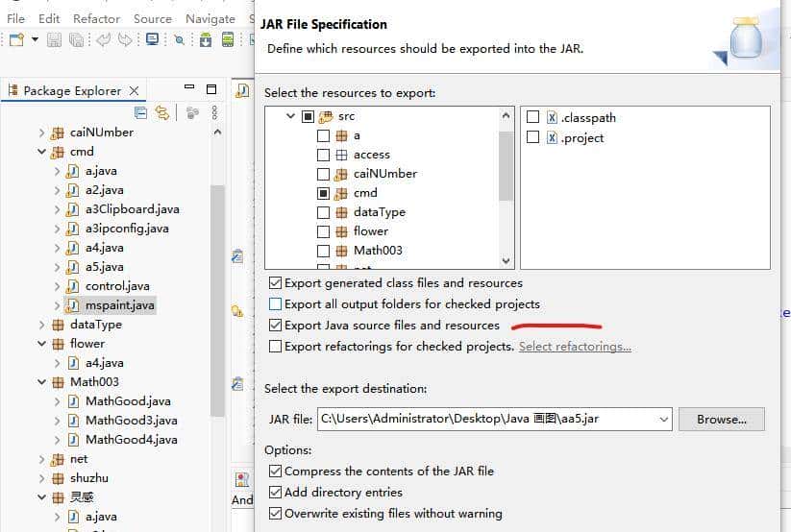Expand the shuzhu package in Package Explorer
The height and width of the screenshot is (532, 791).
click(42, 478)
